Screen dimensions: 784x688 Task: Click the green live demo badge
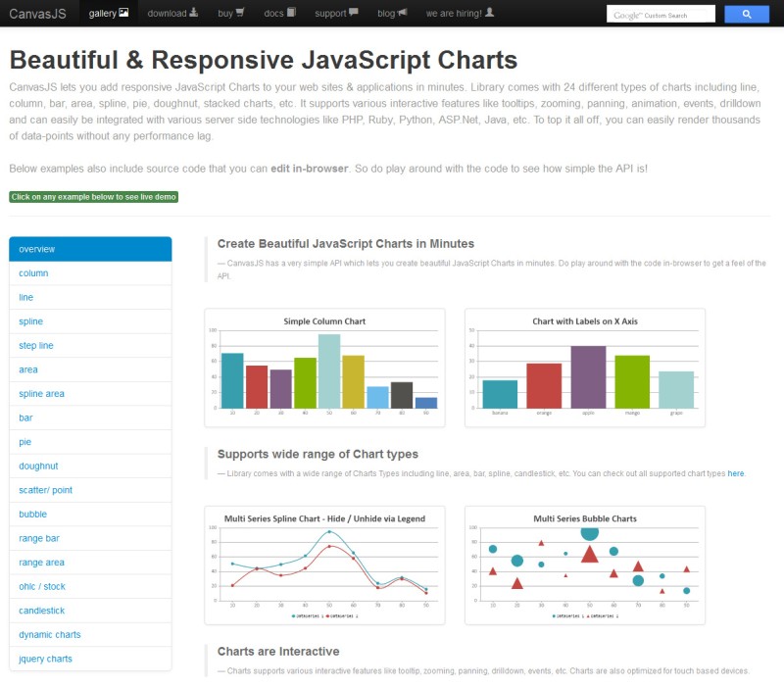click(x=93, y=197)
